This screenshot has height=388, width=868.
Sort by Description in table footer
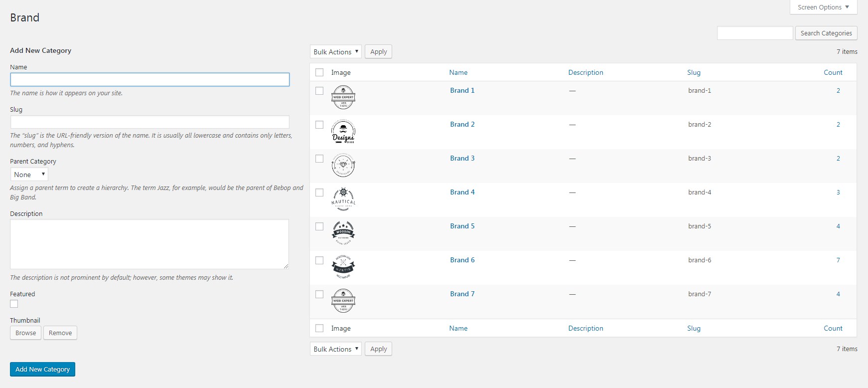[585, 328]
